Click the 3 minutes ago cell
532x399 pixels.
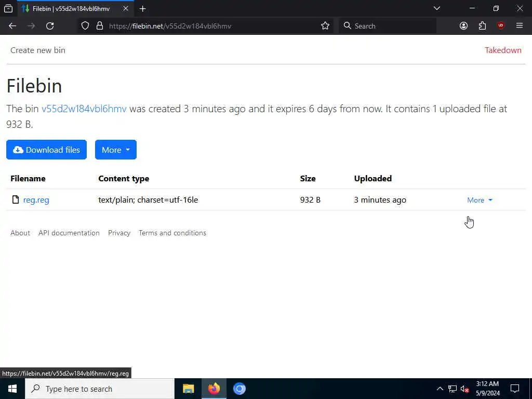click(380, 200)
